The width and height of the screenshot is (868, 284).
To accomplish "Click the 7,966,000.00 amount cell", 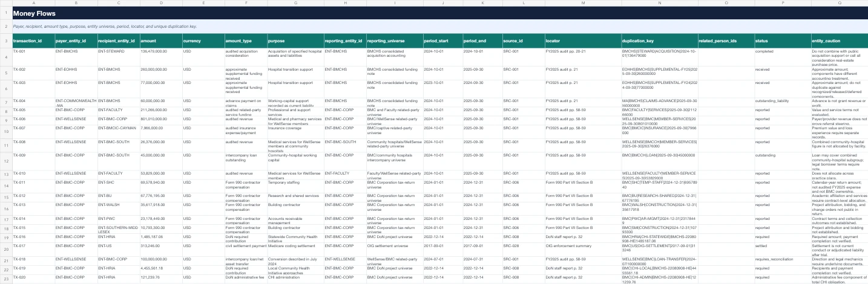I will (160, 131).
